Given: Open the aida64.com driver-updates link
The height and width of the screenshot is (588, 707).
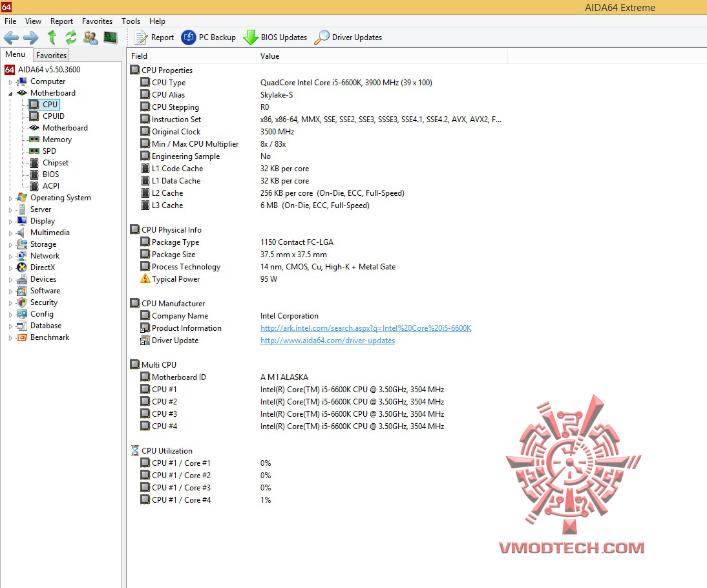Looking at the screenshot, I should pos(328,341).
